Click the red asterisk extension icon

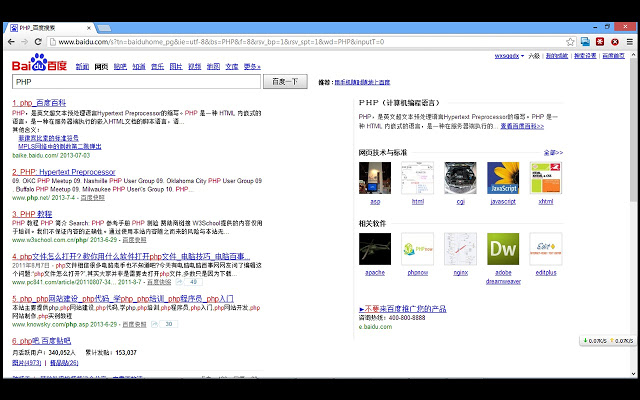(600, 42)
